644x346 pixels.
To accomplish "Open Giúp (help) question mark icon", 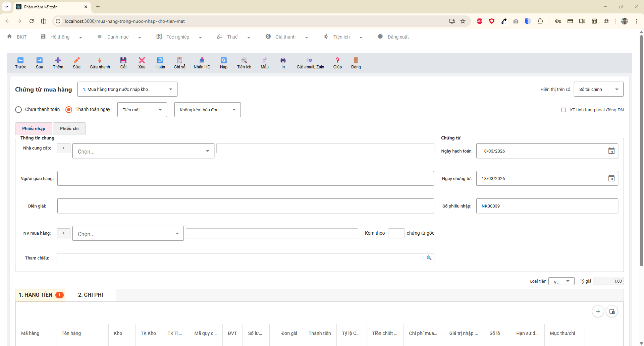I will coord(337,61).
